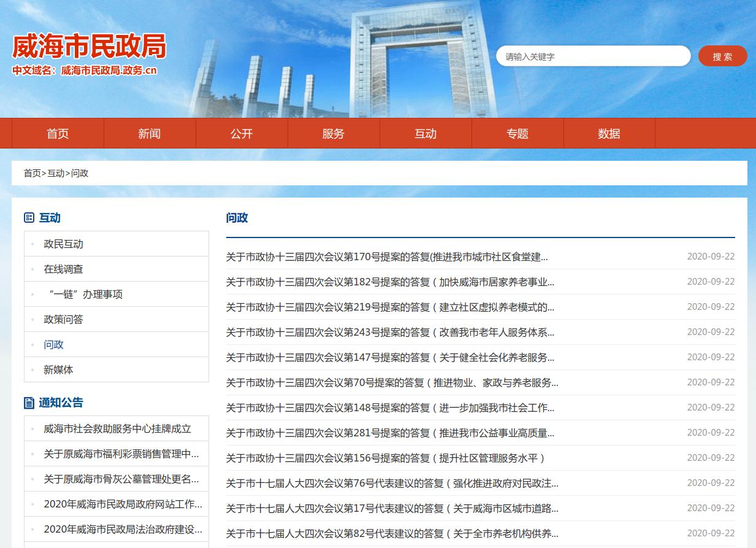
Task: Click the "一链"办理事项 sidebar link
Action: click(84, 295)
